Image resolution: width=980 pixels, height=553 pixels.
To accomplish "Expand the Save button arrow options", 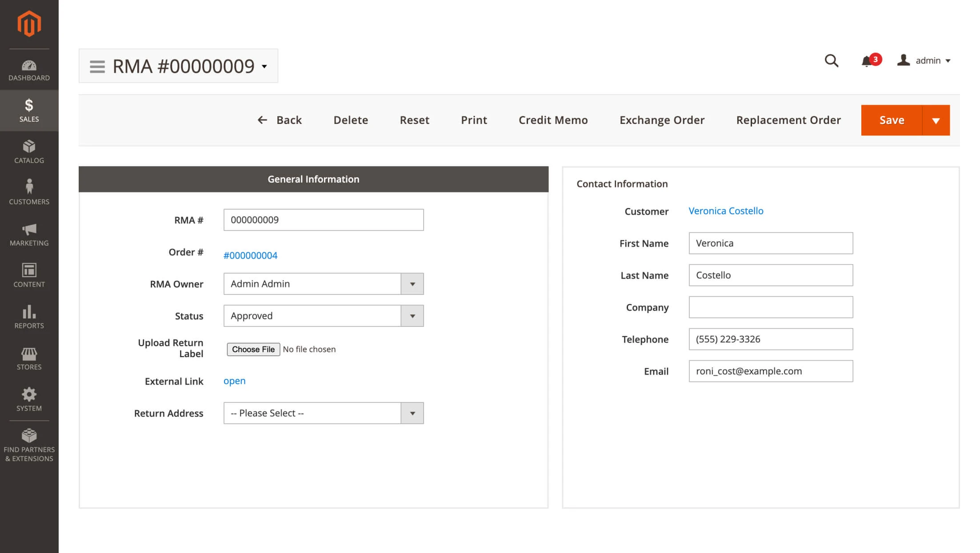I will point(936,120).
